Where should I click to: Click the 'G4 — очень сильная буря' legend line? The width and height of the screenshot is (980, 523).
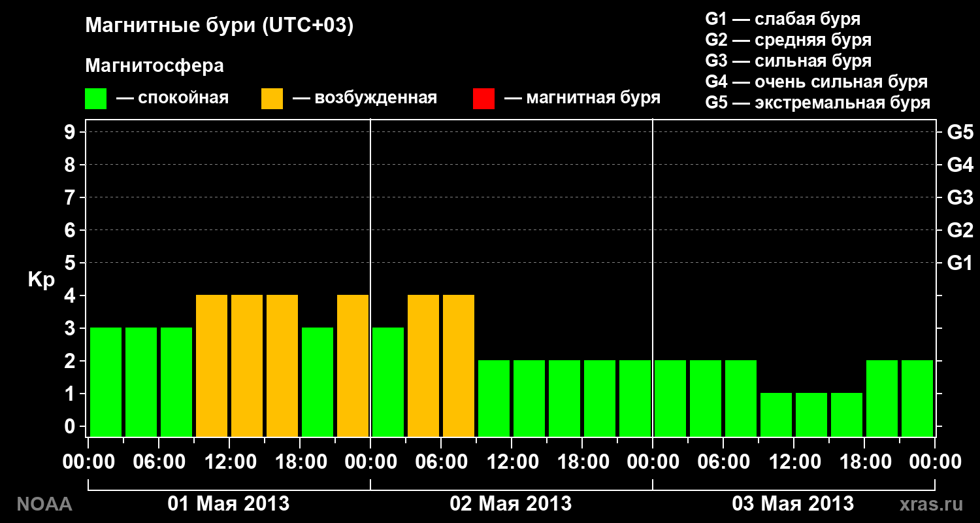pyautogui.click(x=817, y=82)
